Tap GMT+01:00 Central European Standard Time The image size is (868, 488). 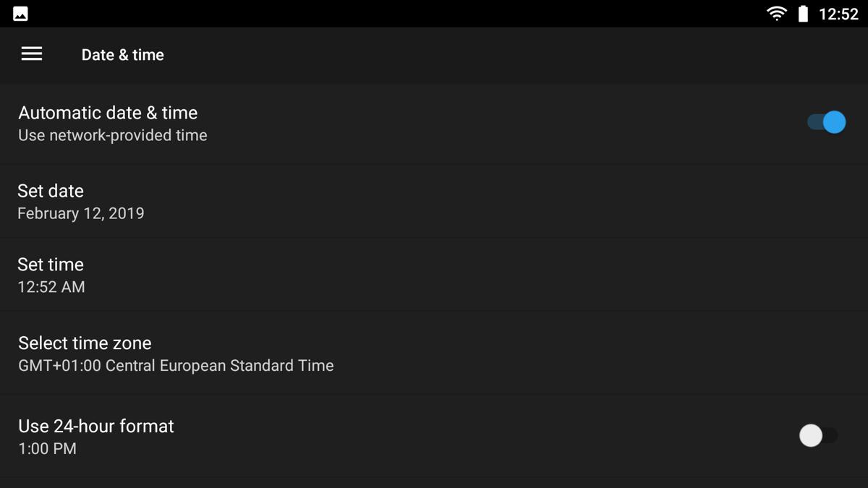[x=176, y=366]
